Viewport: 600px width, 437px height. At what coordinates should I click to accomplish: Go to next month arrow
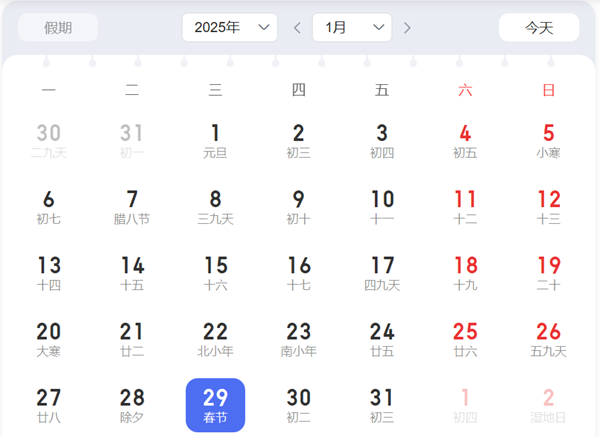click(x=408, y=28)
